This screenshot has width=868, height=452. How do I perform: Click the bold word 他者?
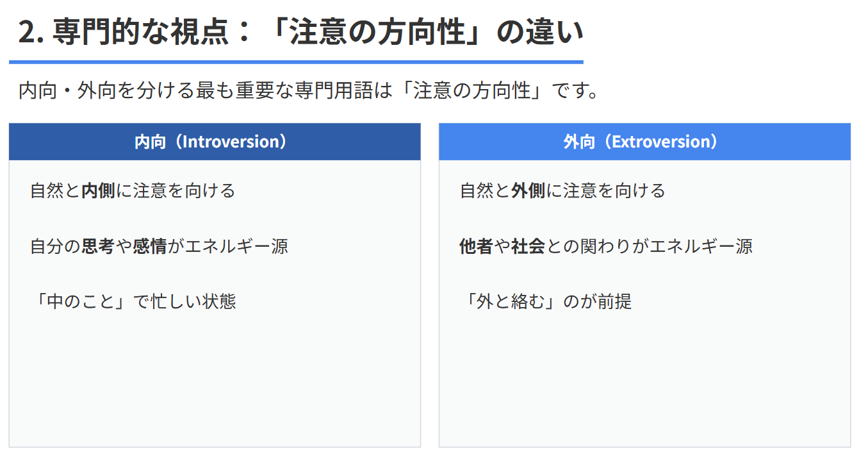click(476, 246)
